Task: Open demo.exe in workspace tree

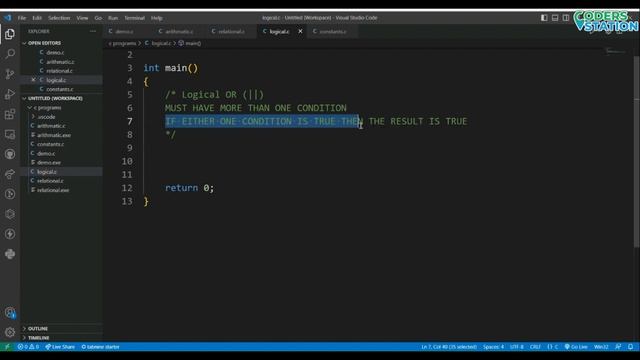Action: tap(49, 162)
